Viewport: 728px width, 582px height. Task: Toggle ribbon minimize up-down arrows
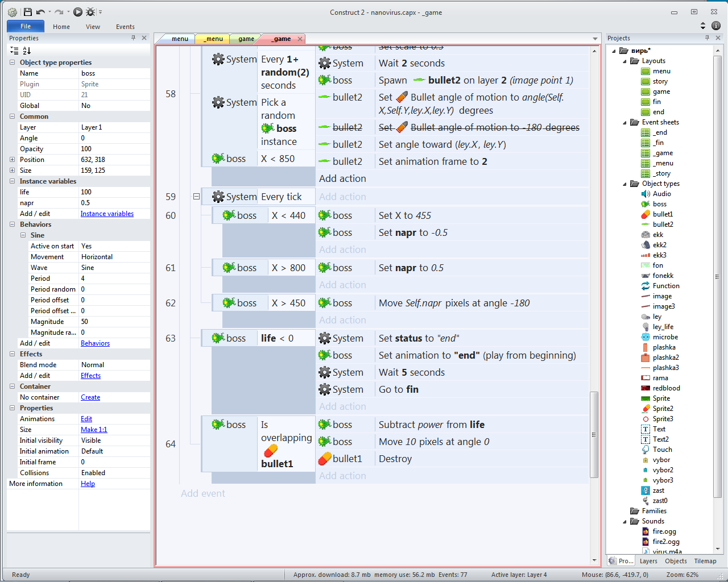click(703, 26)
